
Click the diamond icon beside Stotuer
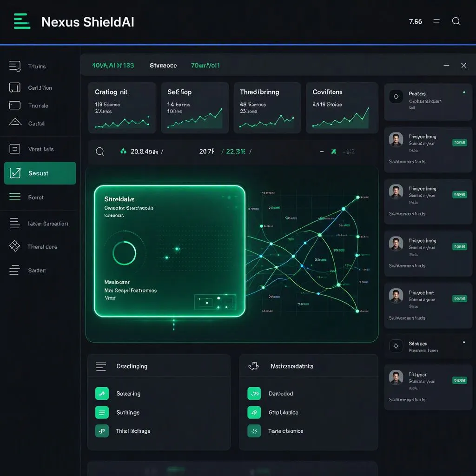coord(396,346)
